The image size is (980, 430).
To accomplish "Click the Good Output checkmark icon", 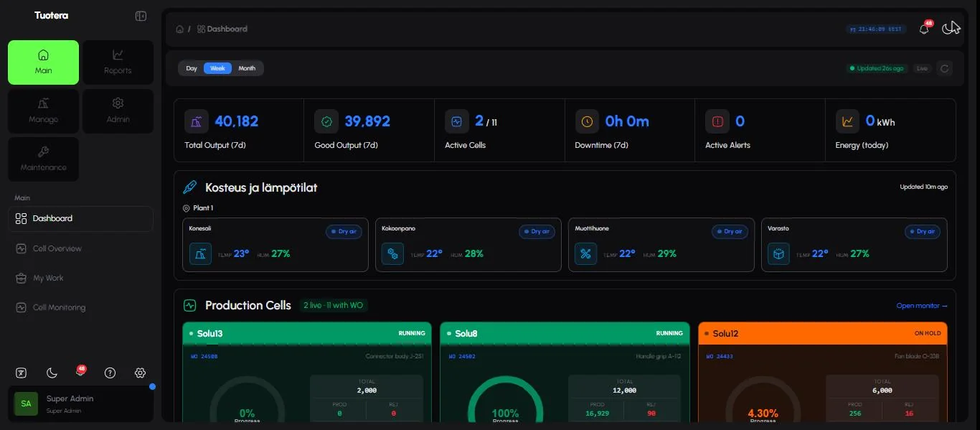I will 326,121.
